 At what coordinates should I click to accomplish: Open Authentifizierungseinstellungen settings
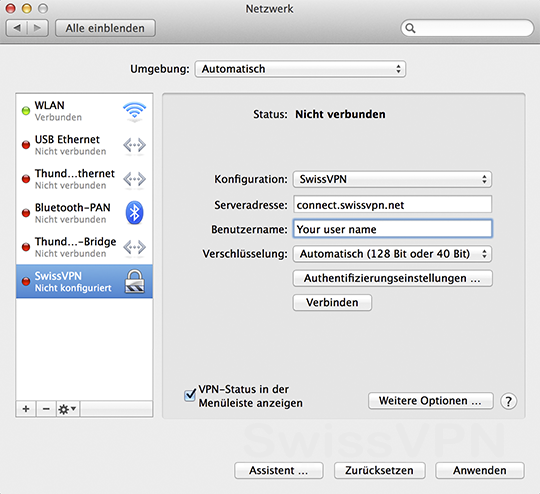(393, 278)
